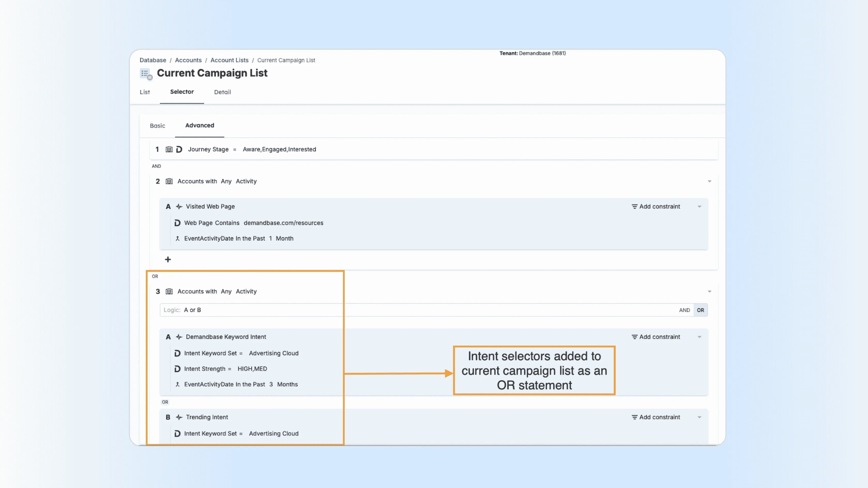This screenshot has height=488, width=868.
Task: Click the table icon in selector row 3
Action: pos(169,291)
